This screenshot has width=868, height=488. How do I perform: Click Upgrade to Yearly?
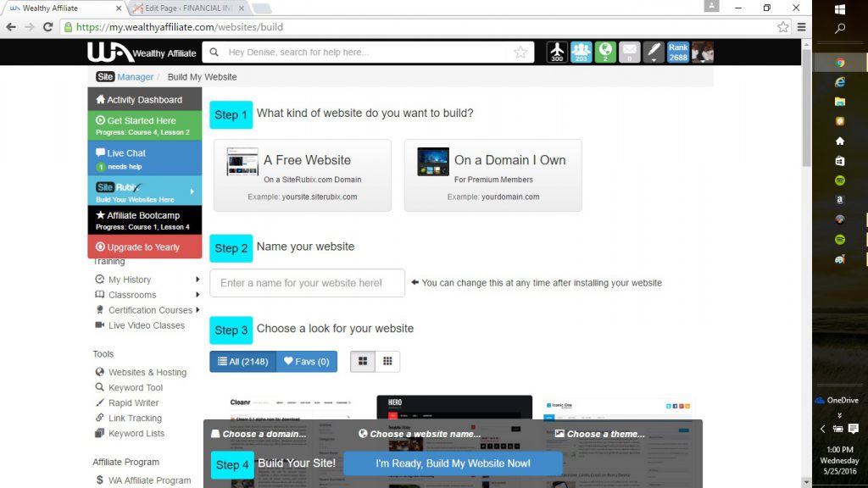tap(144, 247)
